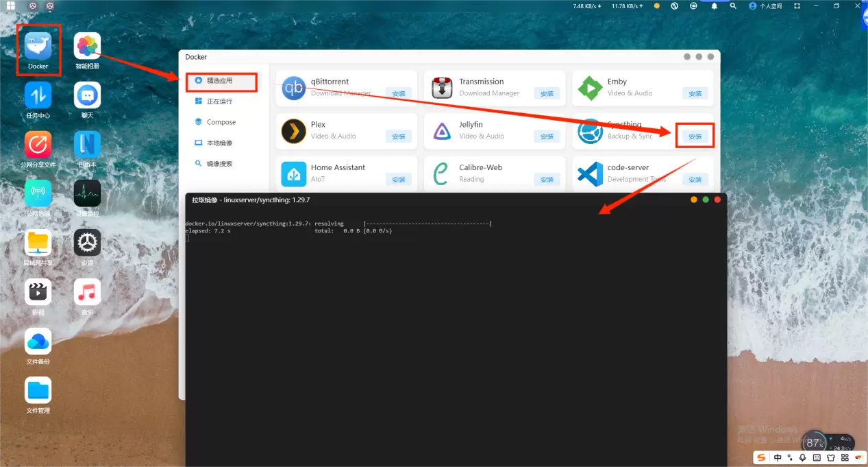Open the File Backup (文件备份) app
Image resolution: width=868 pixels, height=467 pixels.
38,341
